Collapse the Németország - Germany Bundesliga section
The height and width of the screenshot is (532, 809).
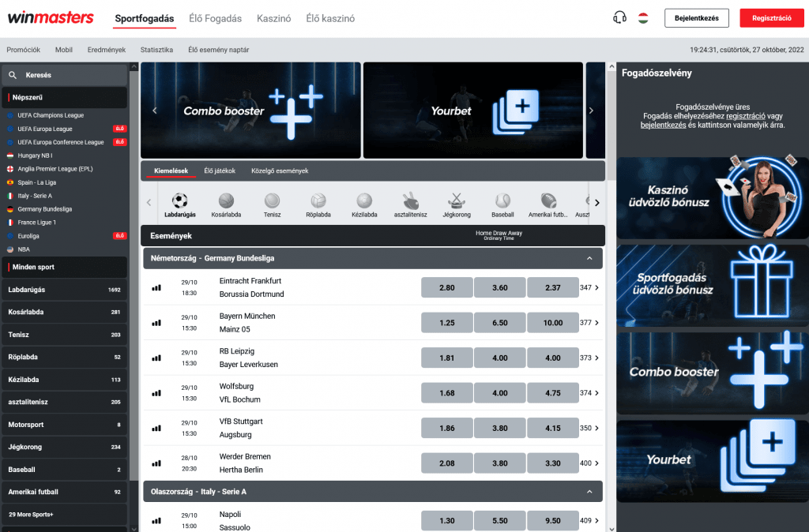click(589, 258)
